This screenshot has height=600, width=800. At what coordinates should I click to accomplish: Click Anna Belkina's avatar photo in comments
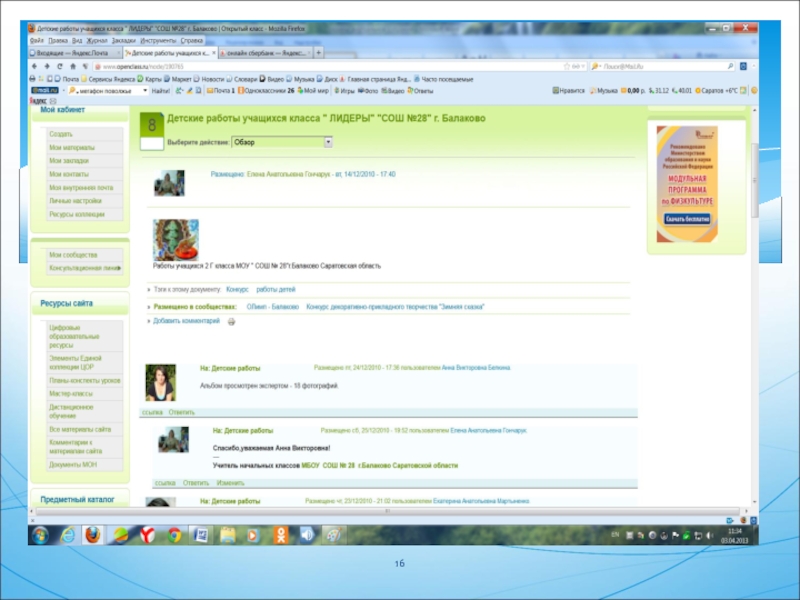[160, 382]
